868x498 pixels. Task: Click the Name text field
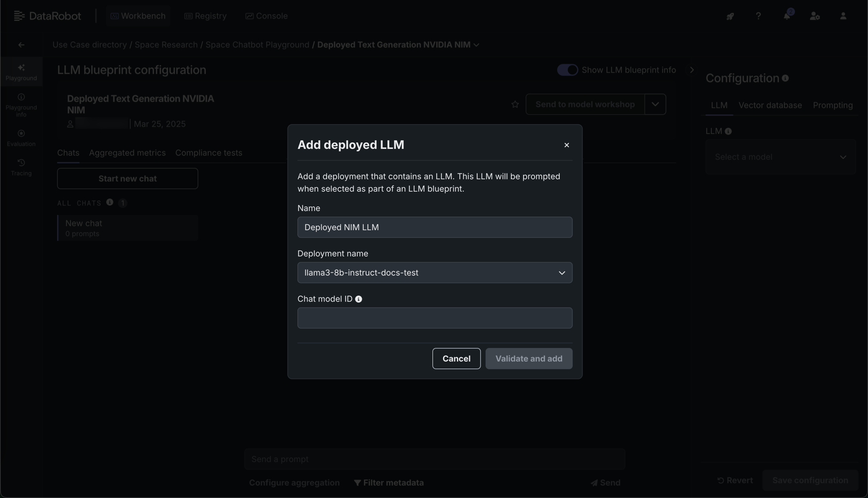(435, 228)
